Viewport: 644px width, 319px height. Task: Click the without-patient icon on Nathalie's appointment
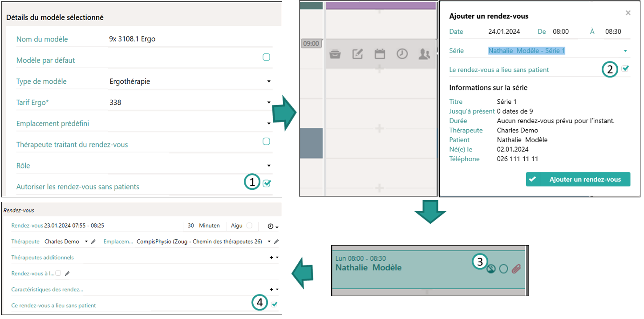[x=491, y=269]
